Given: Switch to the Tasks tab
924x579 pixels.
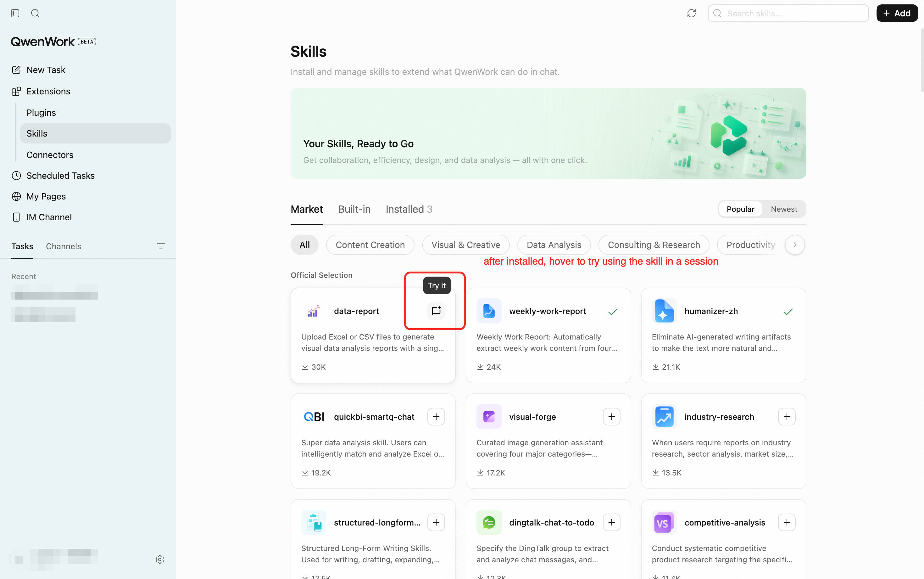Looking at the screenshot, I should click(x=22, y=246).
